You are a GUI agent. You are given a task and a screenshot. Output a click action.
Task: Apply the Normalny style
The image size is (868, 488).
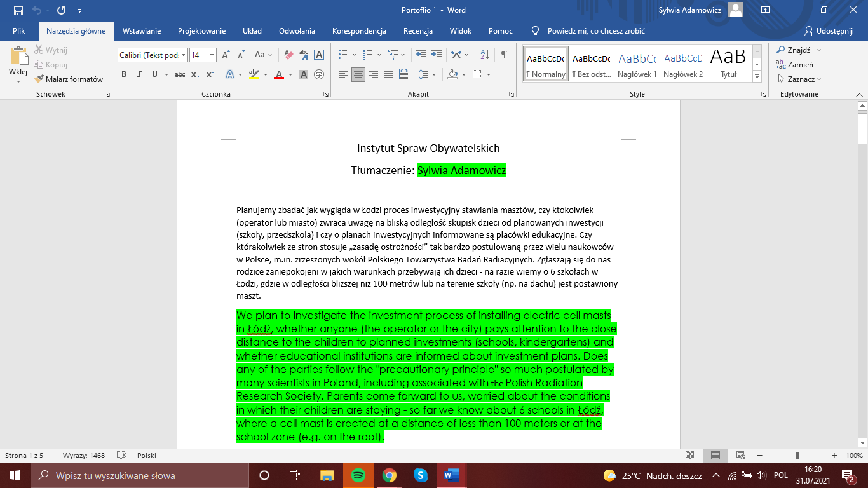(545, 64)
